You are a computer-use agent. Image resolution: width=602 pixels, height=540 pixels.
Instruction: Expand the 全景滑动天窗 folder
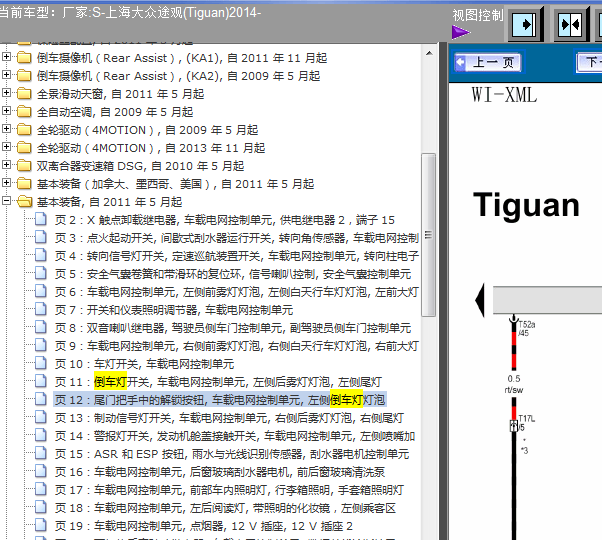click(x=6, y=92)
